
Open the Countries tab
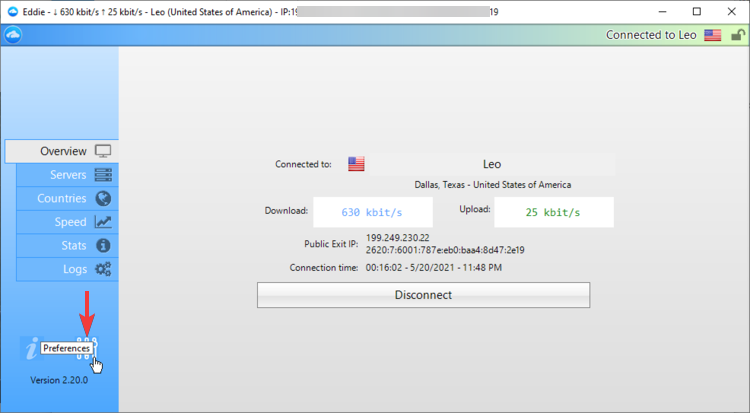tap(68, 198)
